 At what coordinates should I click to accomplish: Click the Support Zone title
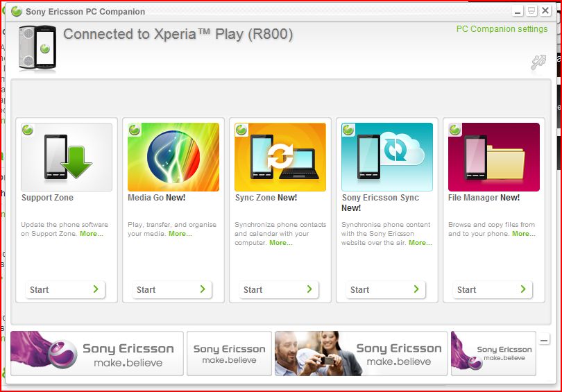click(47, 198)
